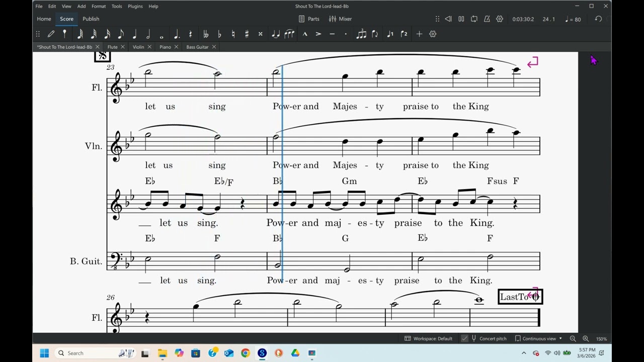Apply double flat accidental
Viewport: 644px width, 362px height.
pyautogui.click(x=206, y=34)
